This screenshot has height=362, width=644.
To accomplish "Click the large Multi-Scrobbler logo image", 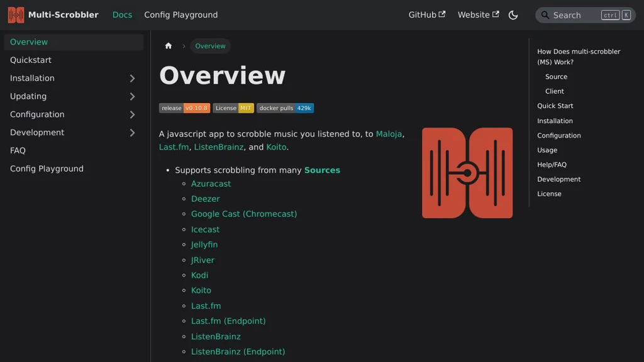I will pyautogui.click(x=467, y=173).
